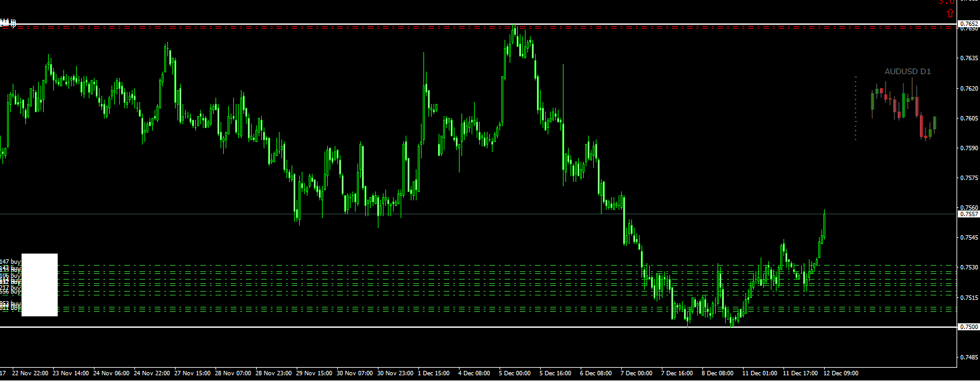Click the current price label 0.7557
The image size is (980, 381).
click(969, 214)
